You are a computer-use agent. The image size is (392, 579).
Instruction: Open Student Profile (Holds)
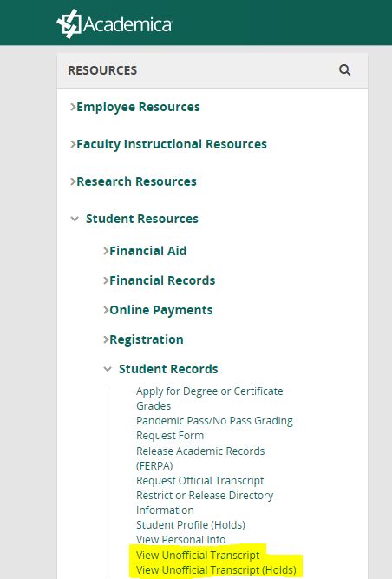coord(191,524)
